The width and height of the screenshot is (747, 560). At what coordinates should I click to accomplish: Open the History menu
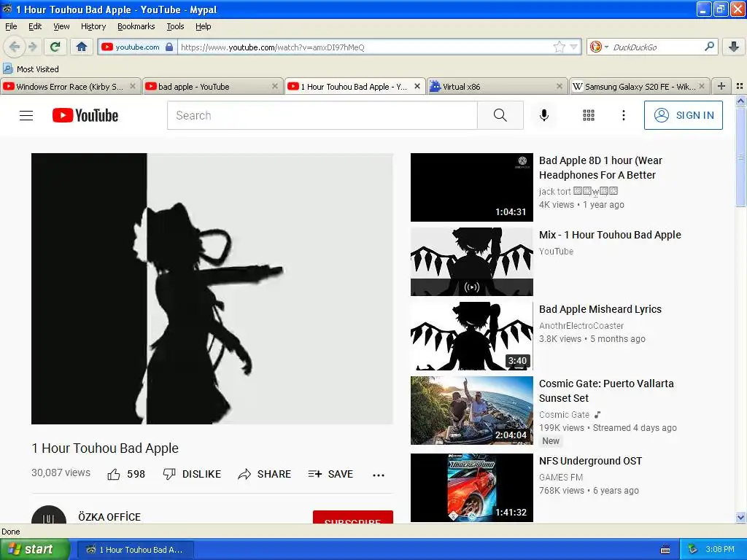click(93, 26)
